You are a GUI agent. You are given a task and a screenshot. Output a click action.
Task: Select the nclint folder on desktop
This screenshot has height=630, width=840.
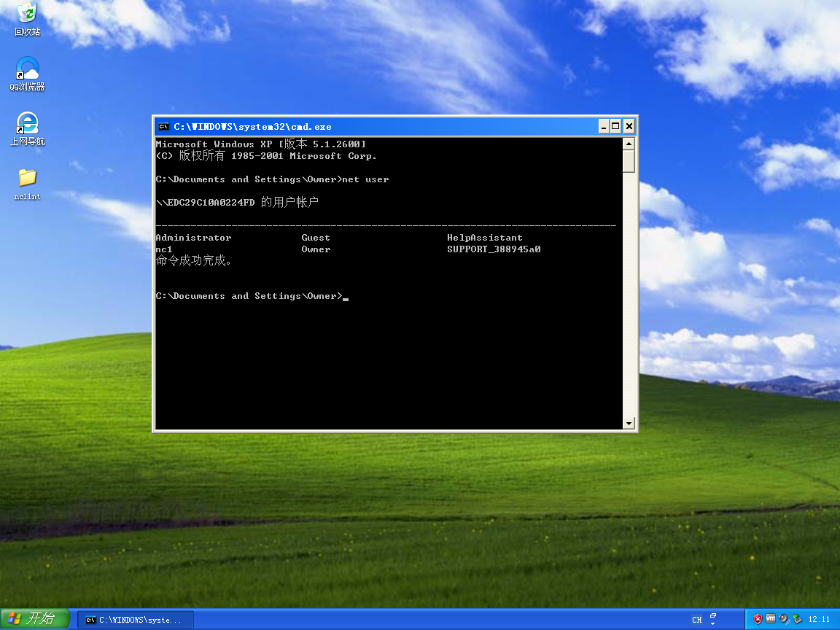(27, 184)
